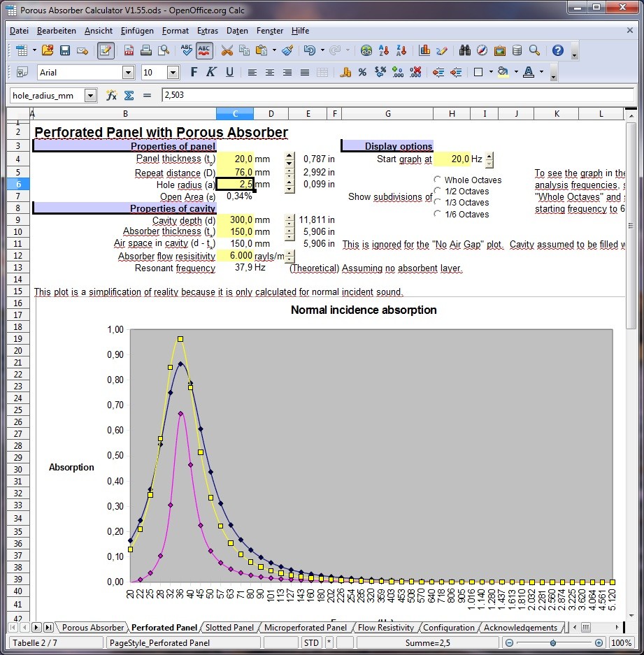Click the formula input line showing 2,503

(392, 95)
